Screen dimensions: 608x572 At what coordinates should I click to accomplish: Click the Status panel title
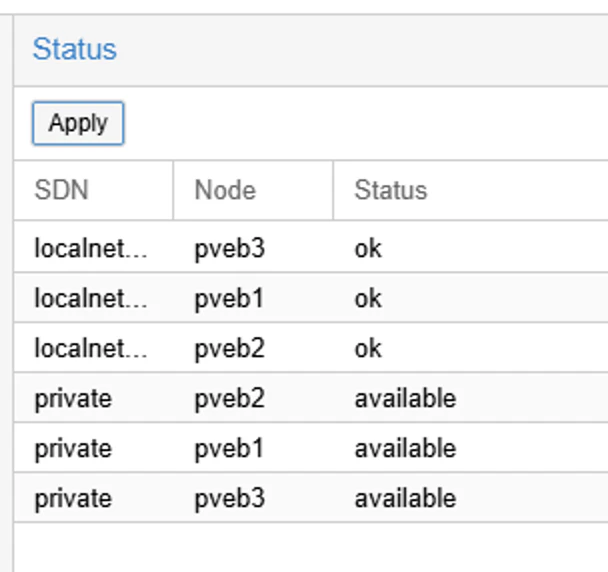75,49
